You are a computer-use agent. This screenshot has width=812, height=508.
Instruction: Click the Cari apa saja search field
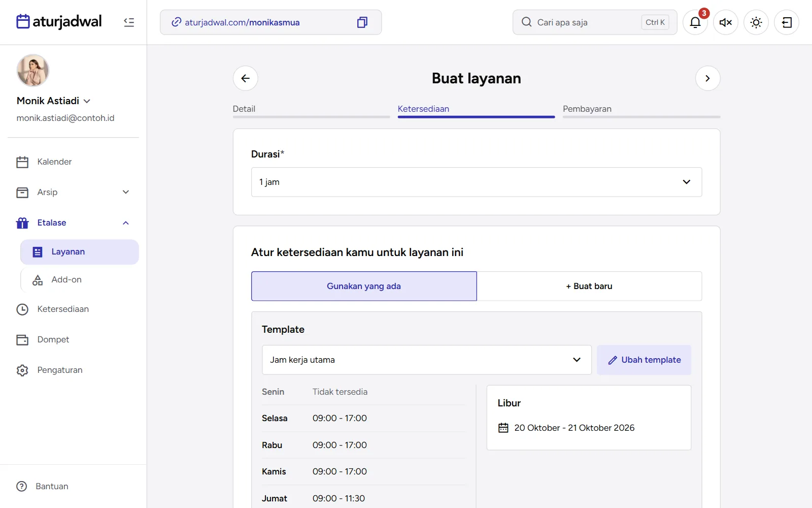coord(595,22)
